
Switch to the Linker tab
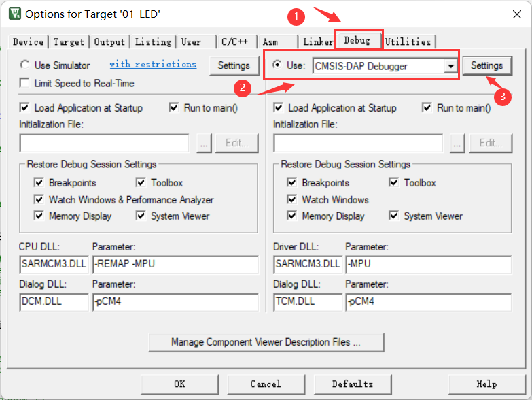pos(317,41)
